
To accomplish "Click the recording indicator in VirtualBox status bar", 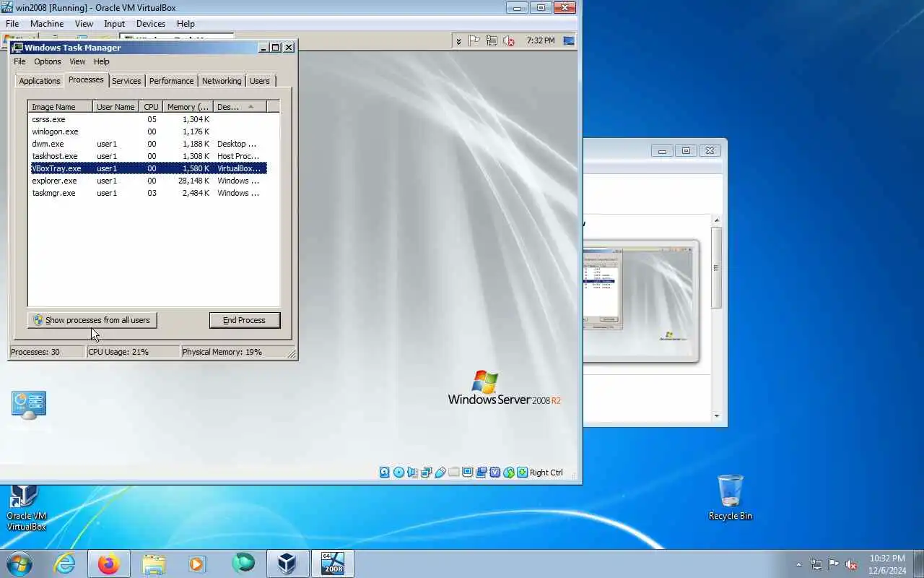I will pos(481,473).
